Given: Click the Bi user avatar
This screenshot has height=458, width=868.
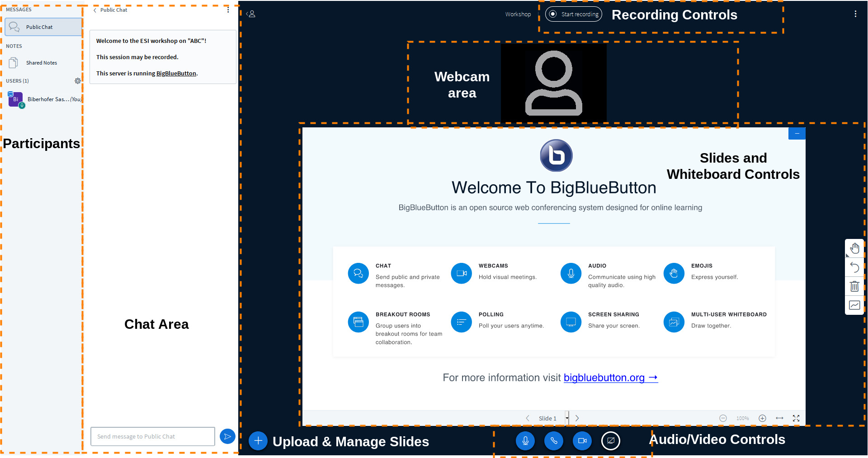Looking at the screenshot, I should point(16,99).
